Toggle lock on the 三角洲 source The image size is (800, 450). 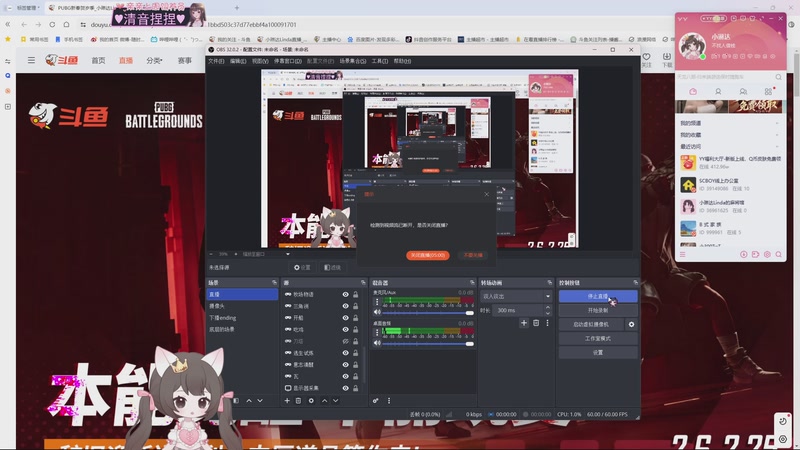(356, 306)
